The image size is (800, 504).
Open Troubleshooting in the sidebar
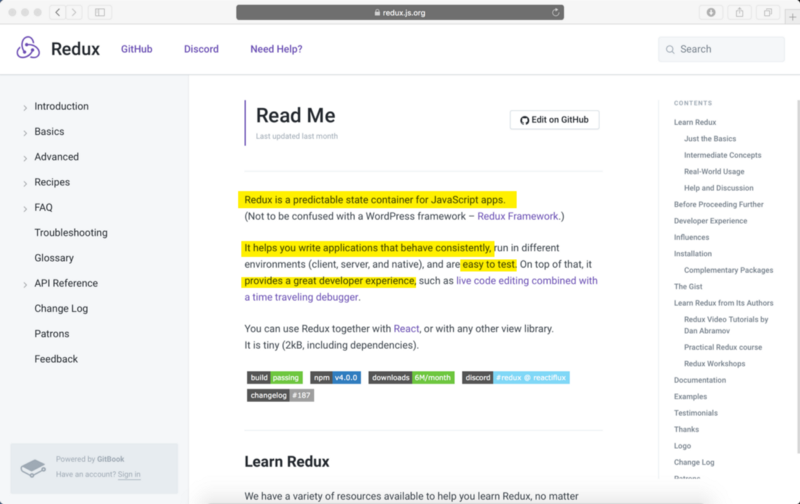point(71,233)
